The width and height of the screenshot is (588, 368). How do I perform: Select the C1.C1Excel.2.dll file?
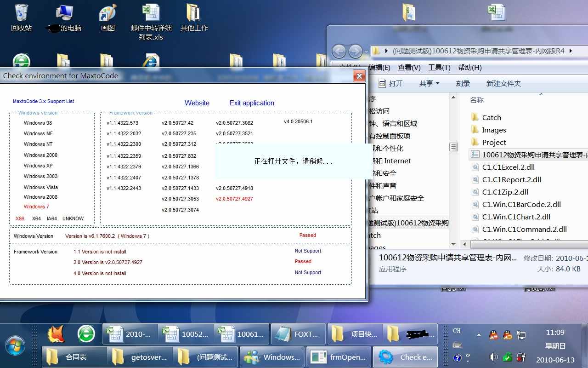(508, 167)
